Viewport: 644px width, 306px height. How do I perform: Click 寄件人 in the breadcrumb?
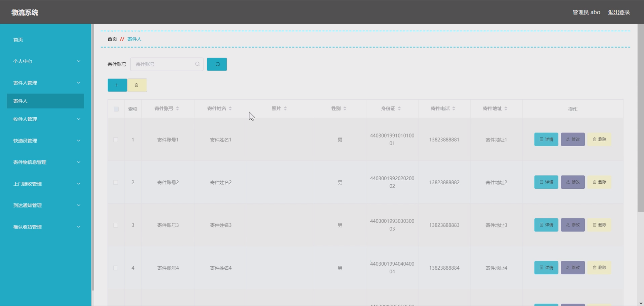click(134, 39)
